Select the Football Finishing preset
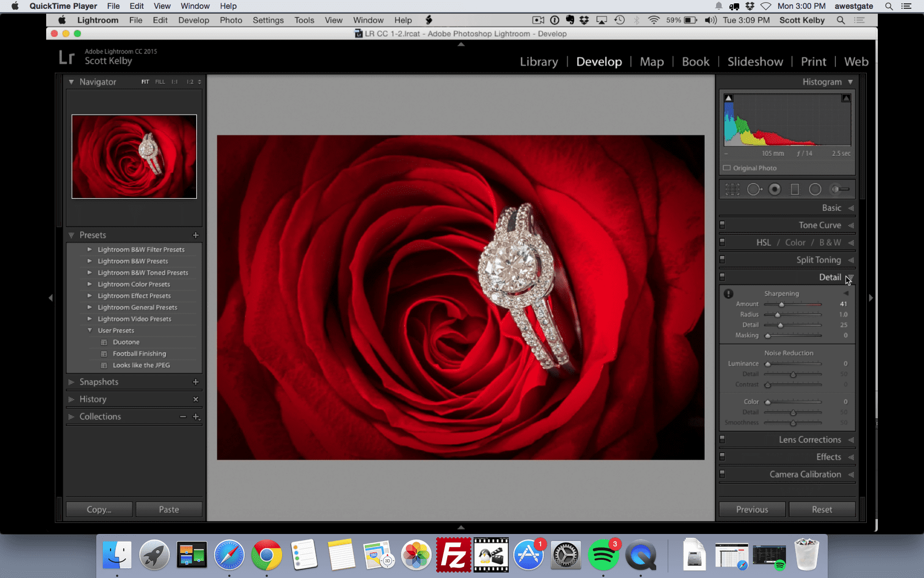 pos(139,353)
